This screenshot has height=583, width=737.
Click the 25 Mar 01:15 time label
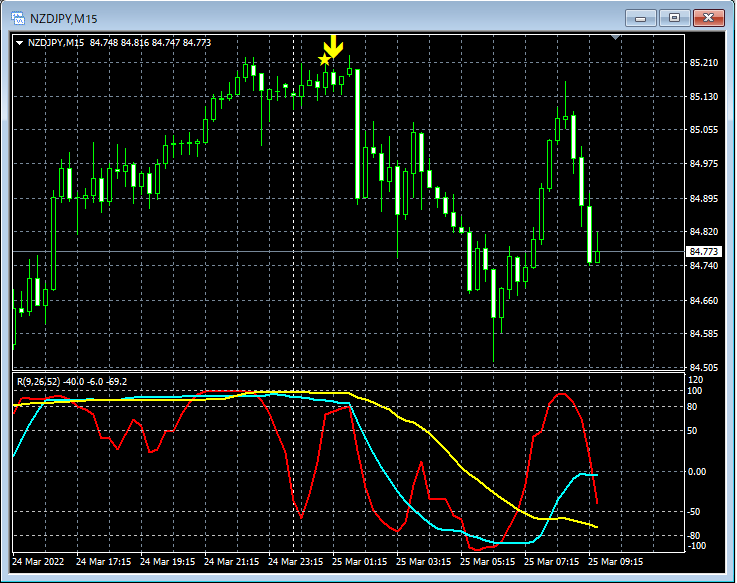click(360, 562)
